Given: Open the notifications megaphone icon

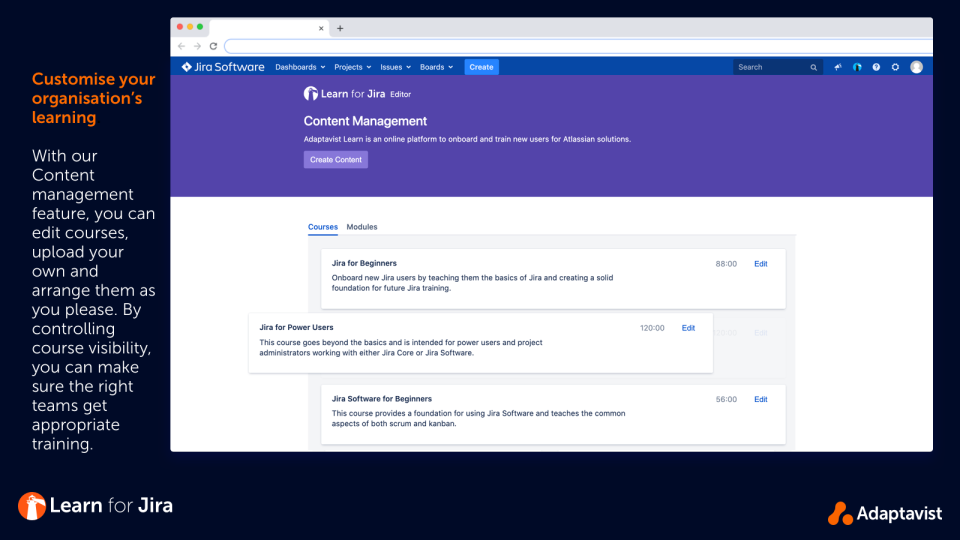Looking at the screenshot, I should point(838,67).
